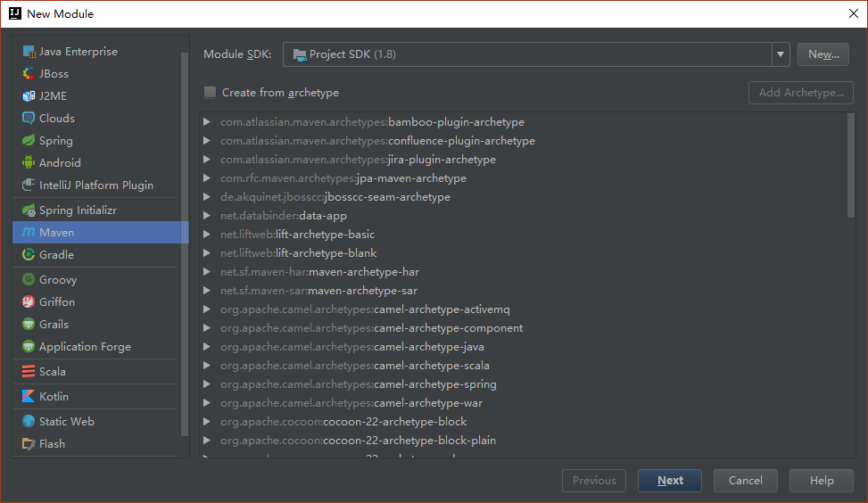Expand net.databinder data-app node

(x=206, y=215)
